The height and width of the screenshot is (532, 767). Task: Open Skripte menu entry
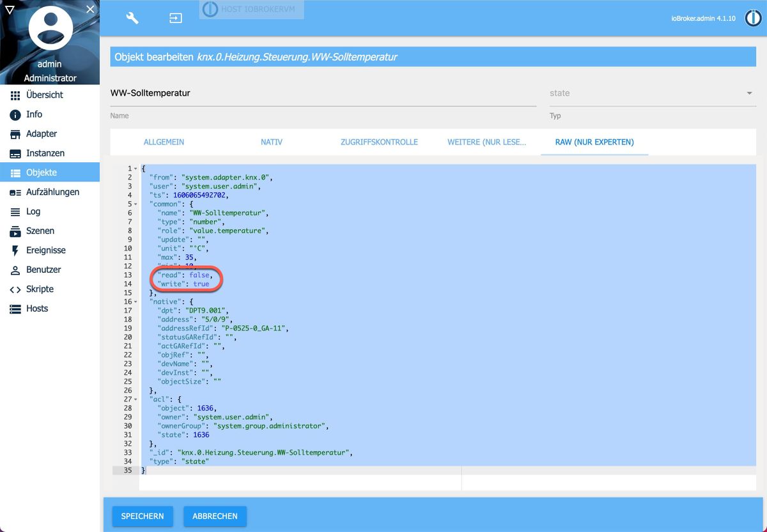click(50, 289)
